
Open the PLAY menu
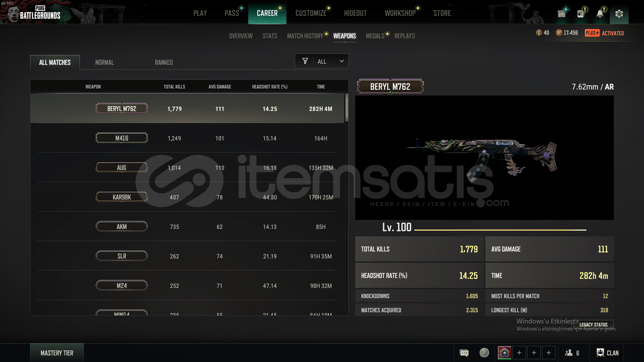(x=200, y=13)
